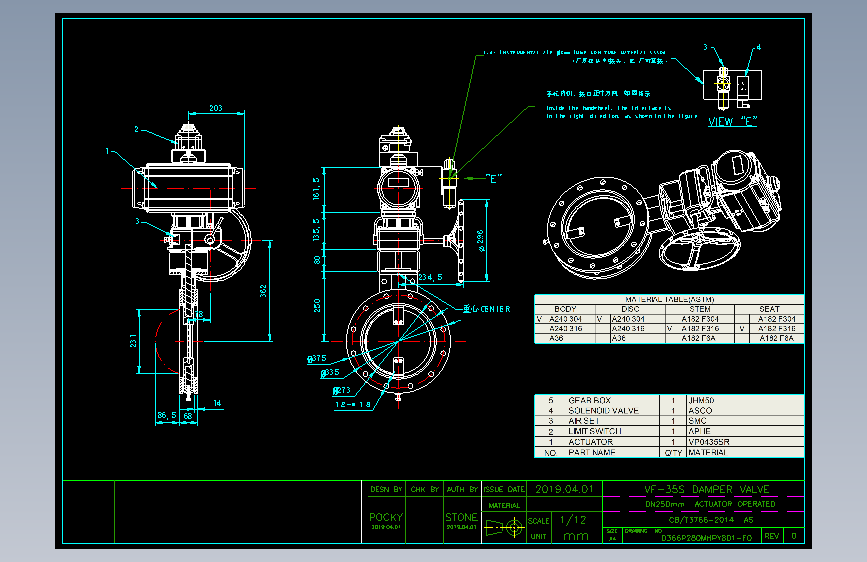Select the ISSUE DATE label

[504, 490]
